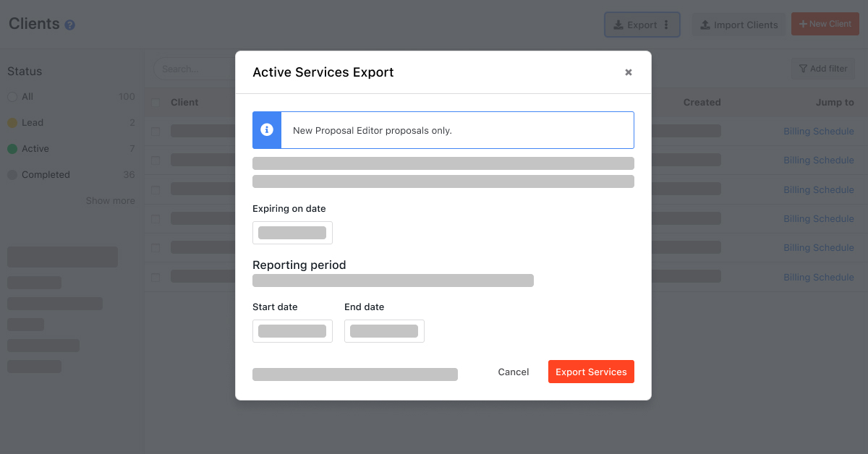Click the Clients help question mark icon
The height and width of the screenshot is (454, 868).
click(70, 25)
